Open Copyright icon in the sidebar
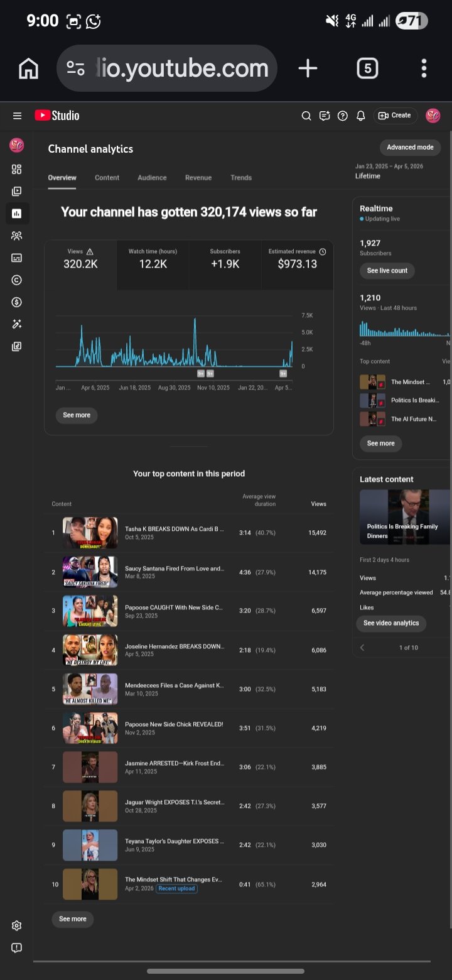This screenshot has width=452, height=980. click(x=17, y=280)
